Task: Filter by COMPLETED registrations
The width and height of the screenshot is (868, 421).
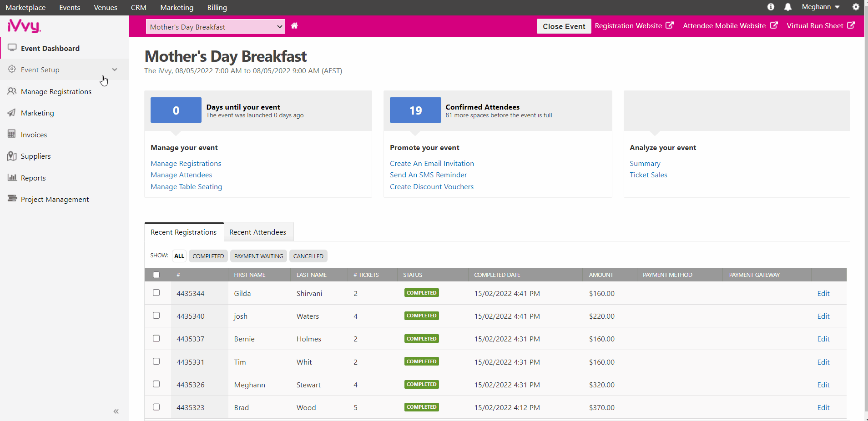Action: tap(208, 256)
